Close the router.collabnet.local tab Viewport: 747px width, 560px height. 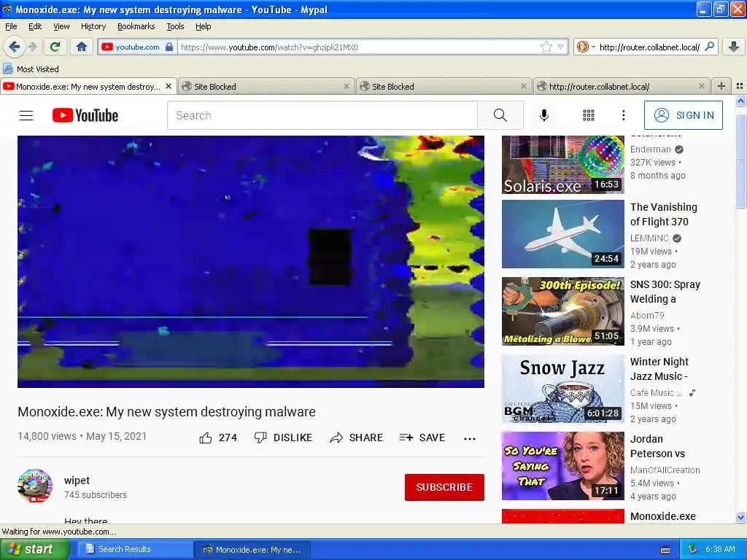click(701, 86)
